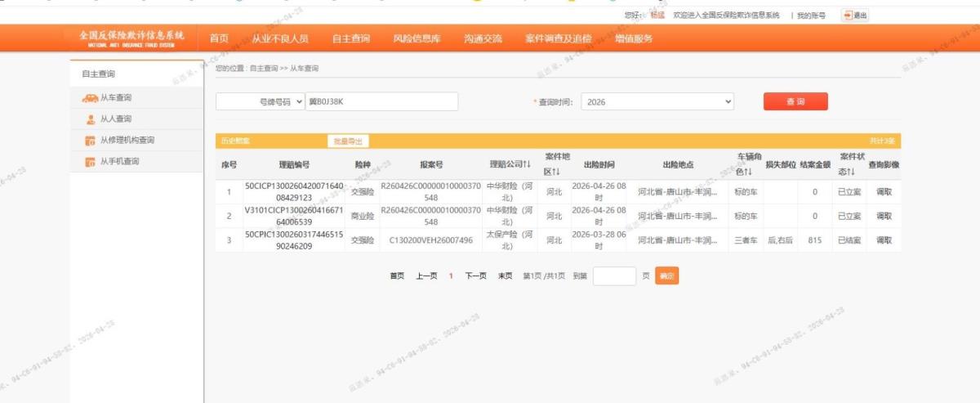Screen dimensions: 980x403
Task: Click 调取 for claim row 1
Action: pyautogui.click(x=884, y=193)
